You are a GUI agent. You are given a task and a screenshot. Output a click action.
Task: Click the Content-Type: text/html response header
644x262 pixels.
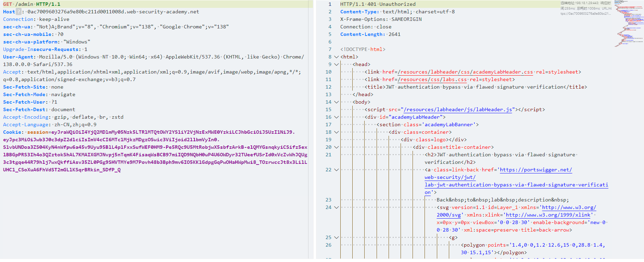(x=397, y=12)
